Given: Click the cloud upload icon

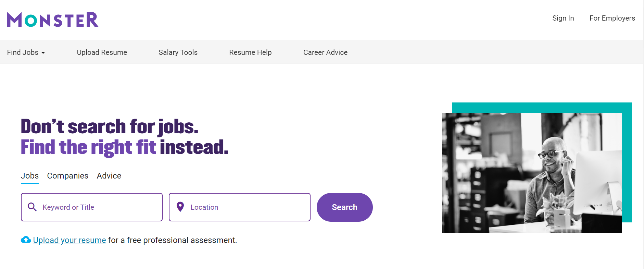Looking at the screenshot, I should click(x=26, y=240).
